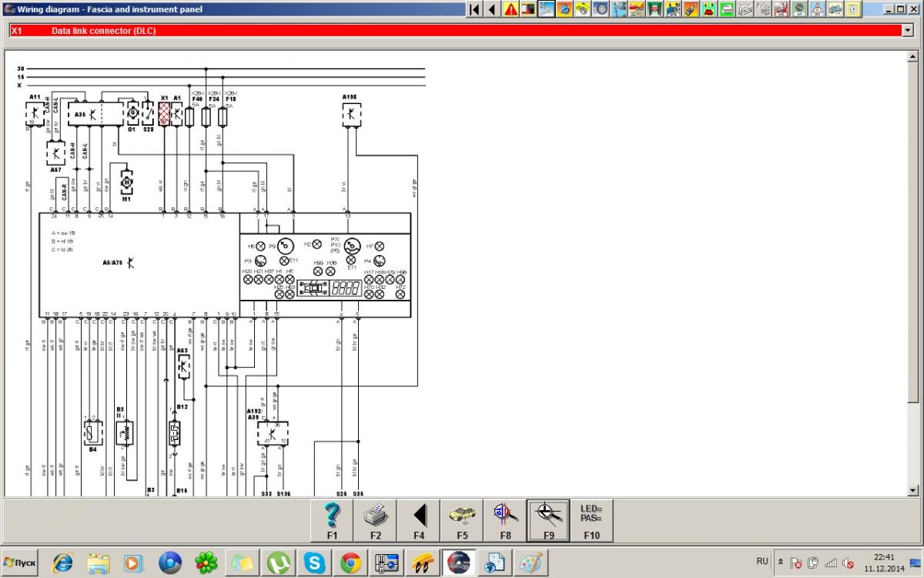Print the diagram using the F2 printer button

pyautogui.click(x=376, y=520)
